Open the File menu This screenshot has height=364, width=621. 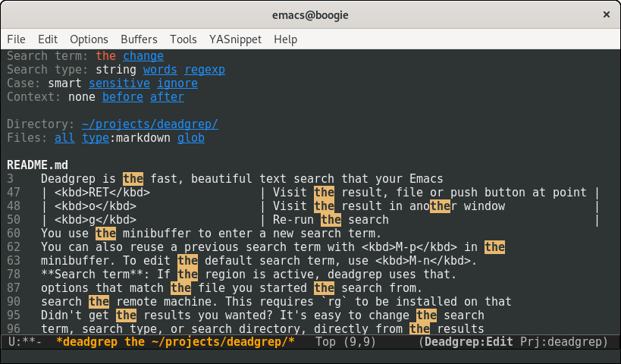(16, 39)
